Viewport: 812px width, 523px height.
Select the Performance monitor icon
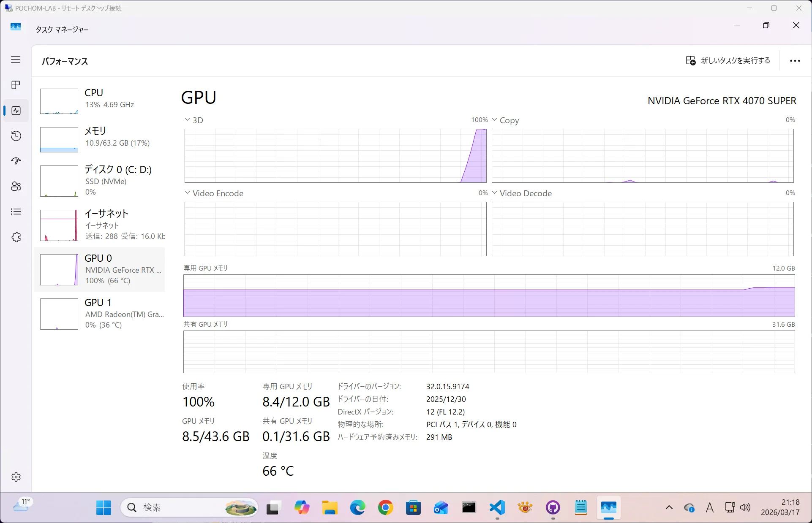(16, 111)
